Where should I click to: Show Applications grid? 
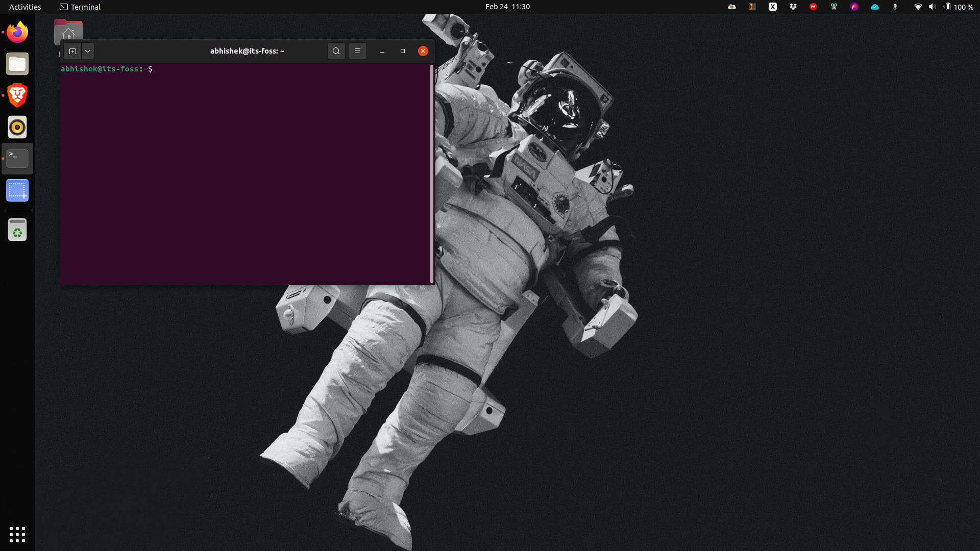pyautogui.click(x=17, y=534)
